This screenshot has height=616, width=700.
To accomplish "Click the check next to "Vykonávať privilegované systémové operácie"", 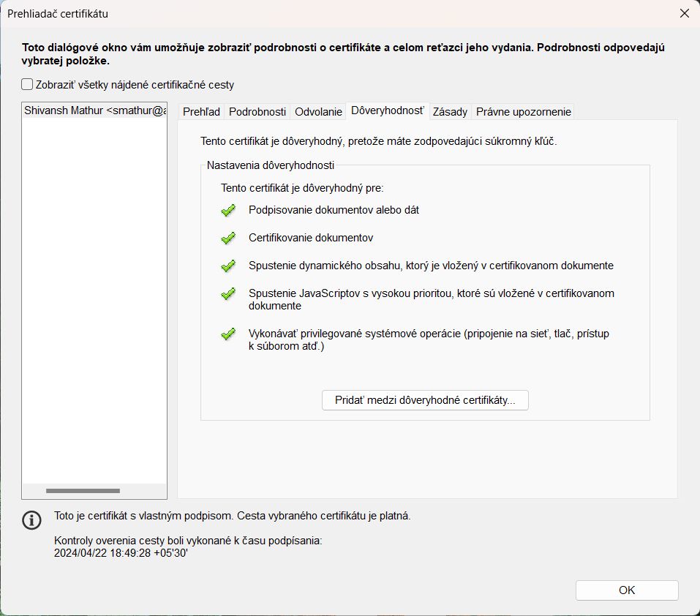I will click(227, 333).
